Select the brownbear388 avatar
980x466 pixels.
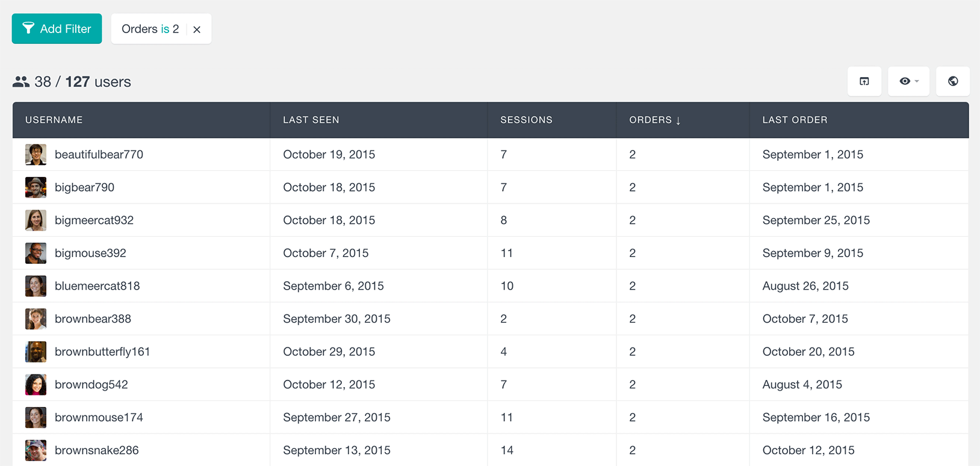(36, 319)
